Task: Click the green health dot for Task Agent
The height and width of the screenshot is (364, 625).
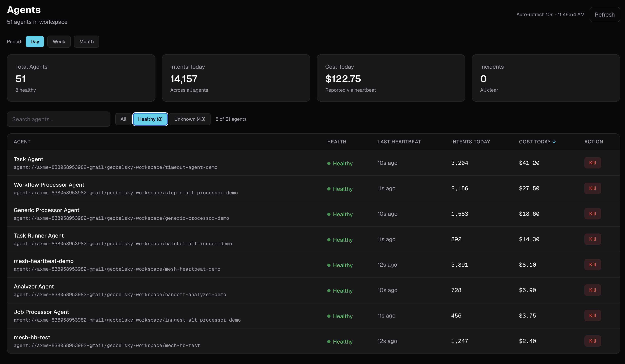Action: click(x=328, y=163)
